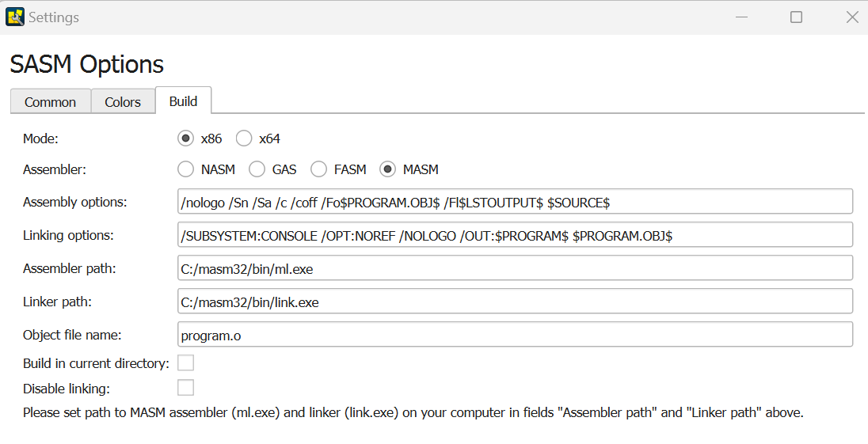This screenshot has height=444, width=868.
Task: Close the Settings window
Action: click(852, 17)
